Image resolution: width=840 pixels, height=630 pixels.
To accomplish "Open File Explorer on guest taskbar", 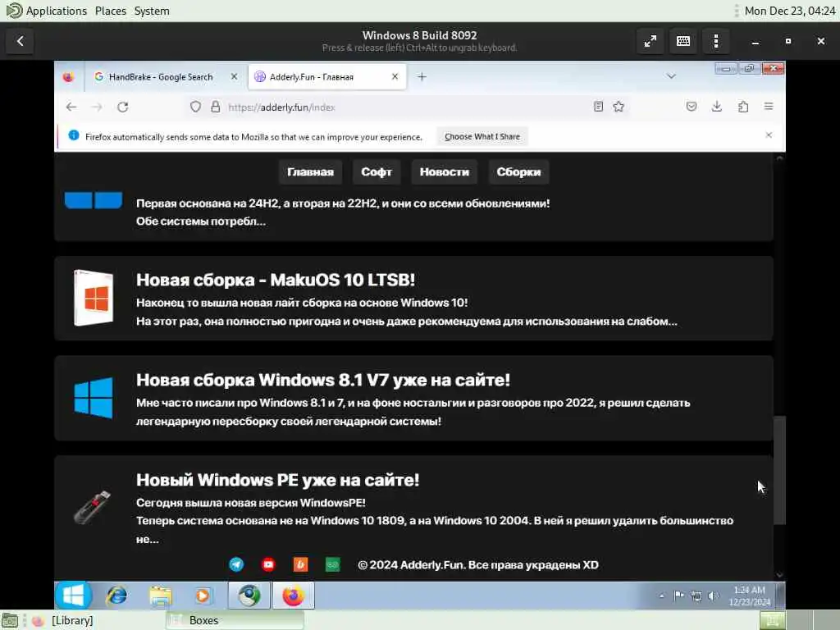I will click(x=160, y=596).
